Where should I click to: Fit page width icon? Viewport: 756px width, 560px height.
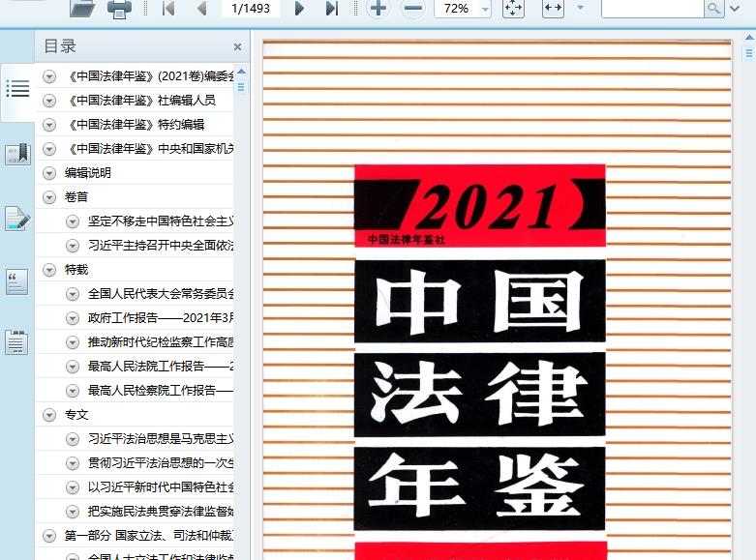[553, 8]
